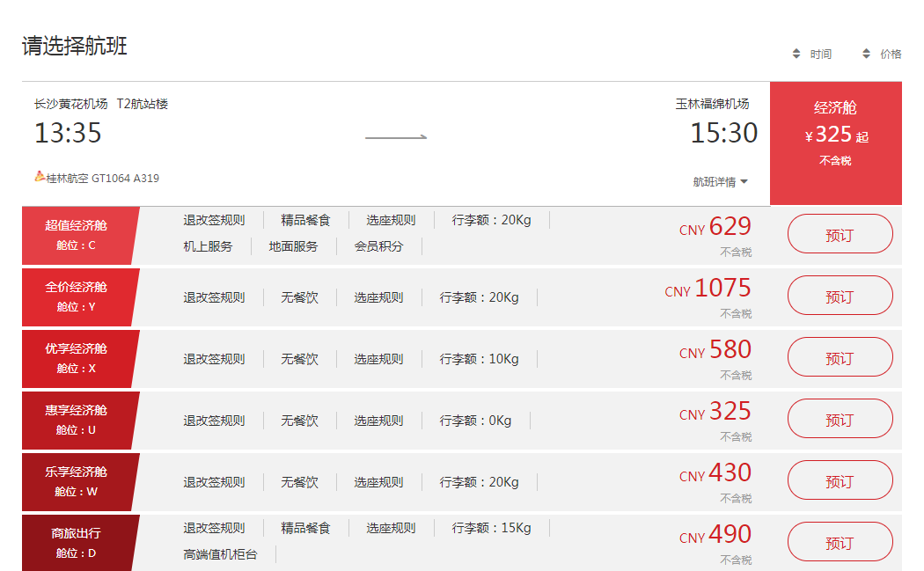Open 退改签规则 for 超值经济舱
The image size is (924, 571).
pos(214,220)
